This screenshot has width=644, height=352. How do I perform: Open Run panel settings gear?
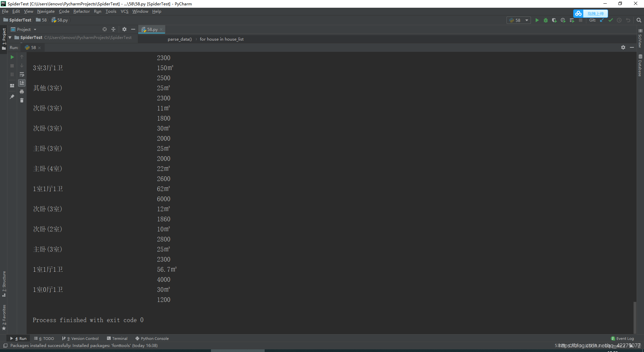623,48
